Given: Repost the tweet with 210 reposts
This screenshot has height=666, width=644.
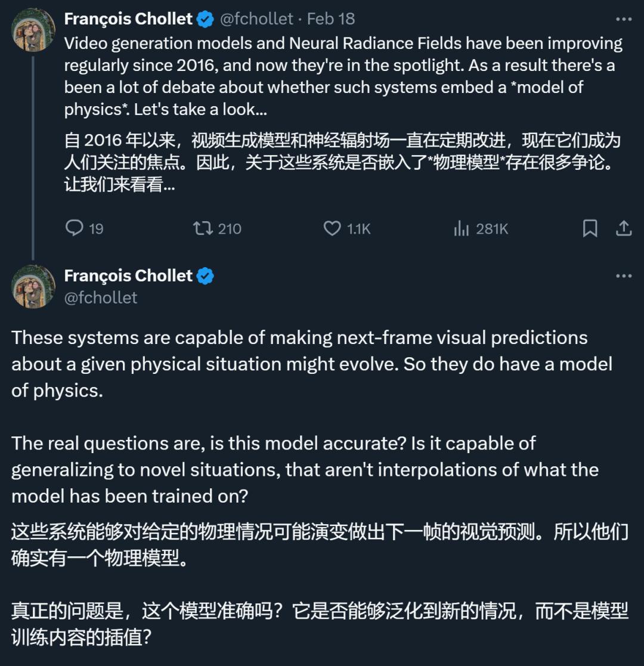Looking at the screenshot, I should point(203,228).
